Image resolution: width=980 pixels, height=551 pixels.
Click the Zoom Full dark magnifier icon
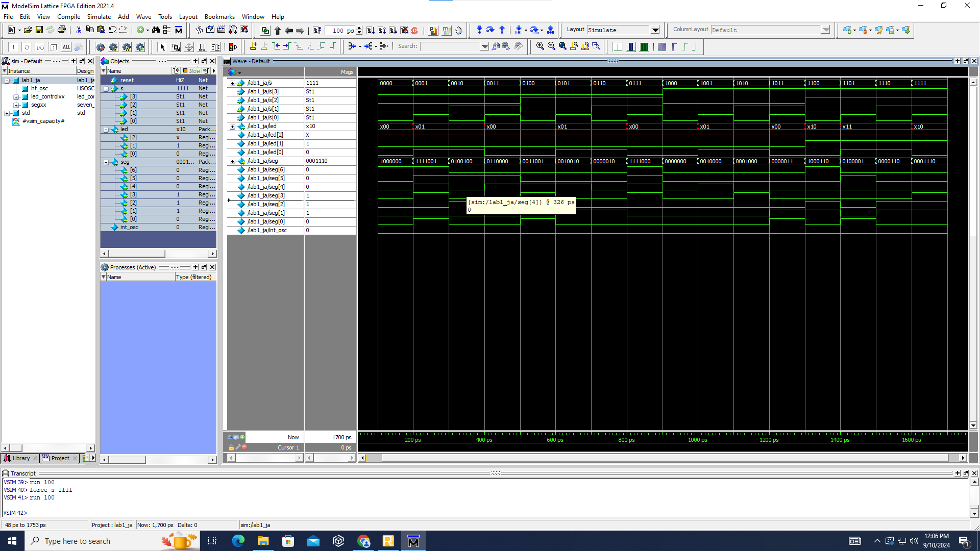(562, 46)
